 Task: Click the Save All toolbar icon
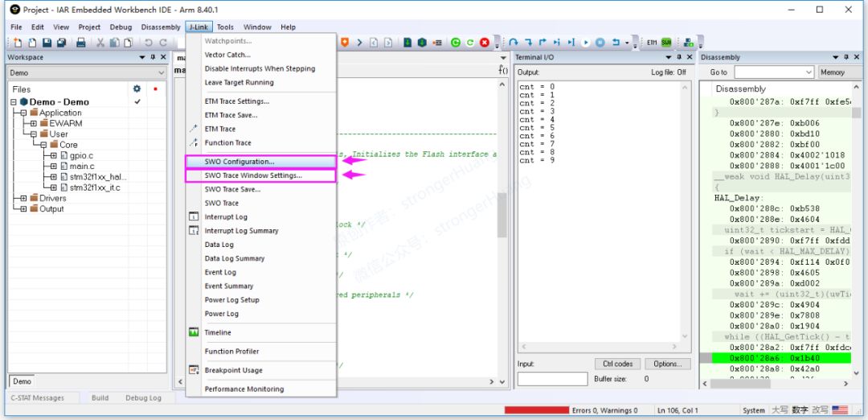point(61,43)
